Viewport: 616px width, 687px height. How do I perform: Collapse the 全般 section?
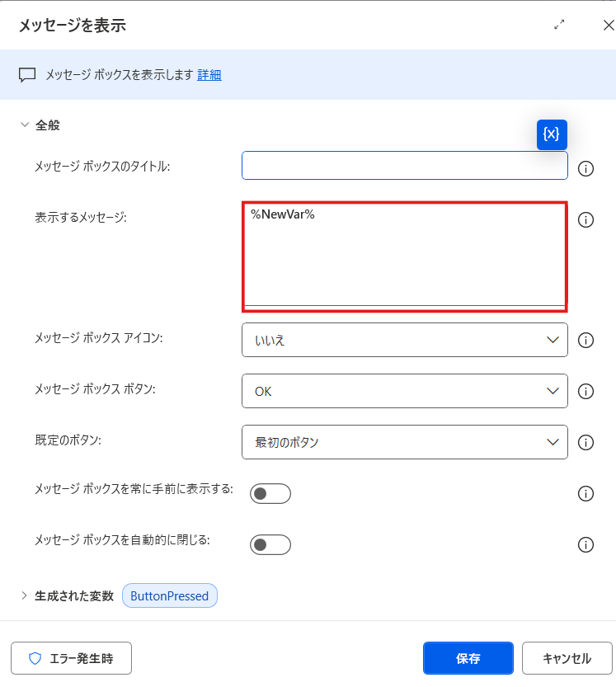click(x=25, y=125)
